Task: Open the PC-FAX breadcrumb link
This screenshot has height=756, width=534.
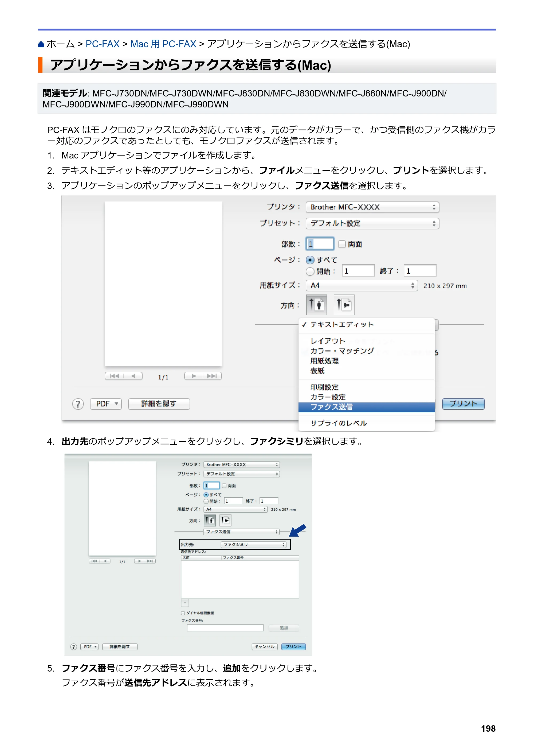Action: (x=102, y=44)
